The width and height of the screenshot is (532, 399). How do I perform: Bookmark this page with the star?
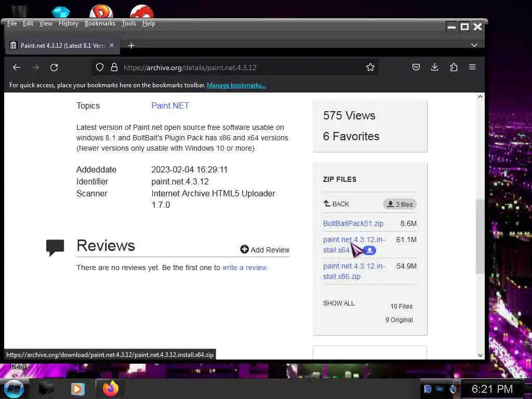(x=370, y=67)
